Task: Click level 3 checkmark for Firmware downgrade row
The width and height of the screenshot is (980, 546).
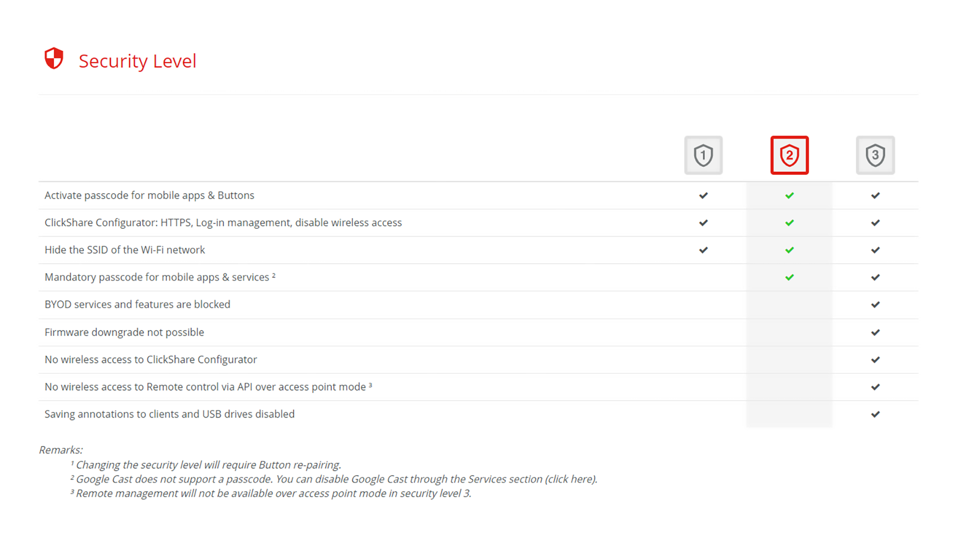Action: (875, 333)
